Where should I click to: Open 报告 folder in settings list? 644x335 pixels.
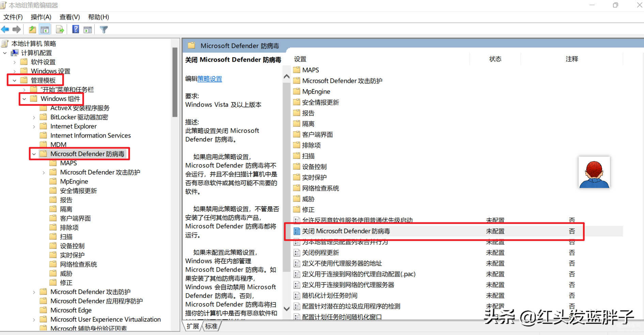pos(308,113)
